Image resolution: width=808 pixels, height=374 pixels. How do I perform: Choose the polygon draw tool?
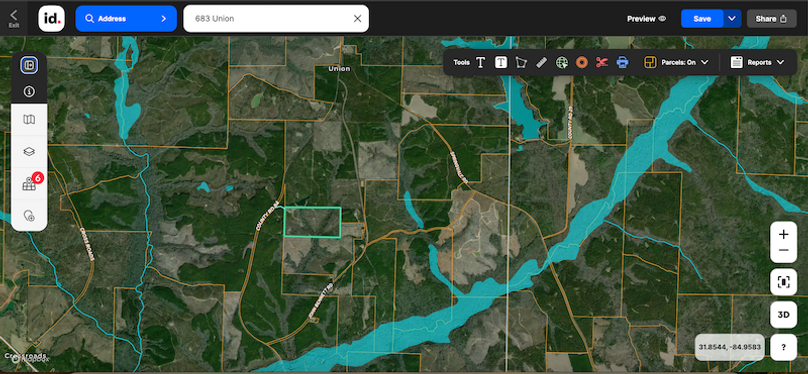[521, 62]
